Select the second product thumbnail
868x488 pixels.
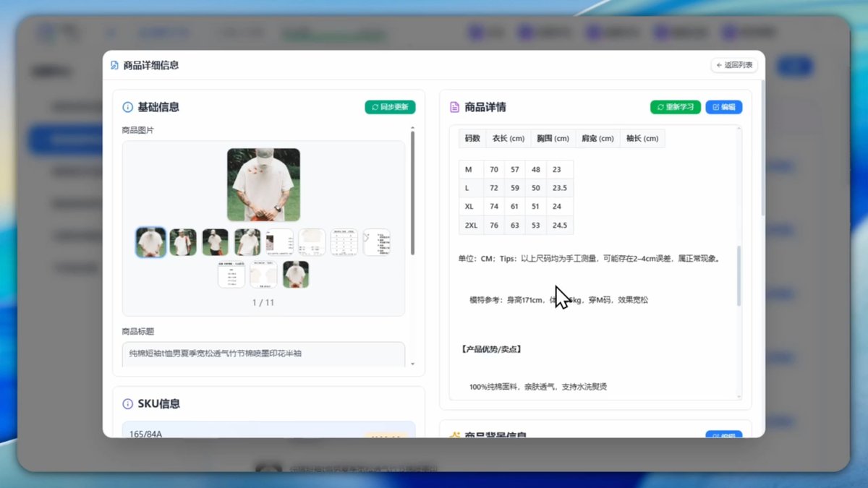click(x=183, y=242)
